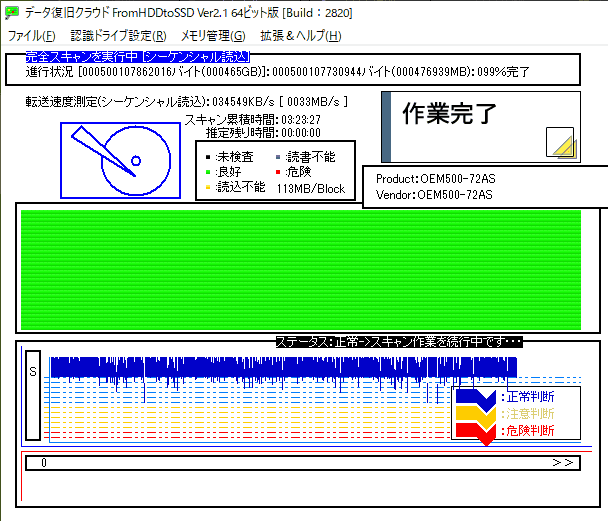Image resolution: width=608 pixels, height=521 pixels.
Task: Click the bottom progress bar showing 0
Action: 303,463
